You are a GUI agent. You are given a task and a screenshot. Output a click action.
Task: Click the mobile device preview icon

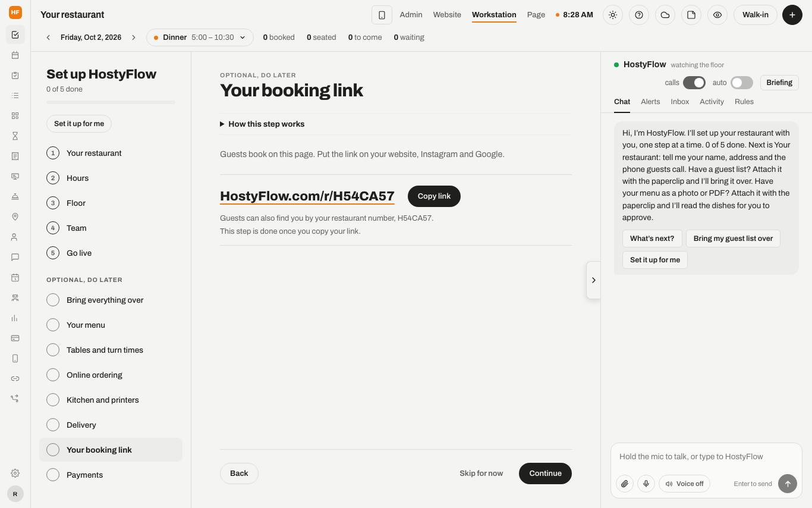pos(382,15)
